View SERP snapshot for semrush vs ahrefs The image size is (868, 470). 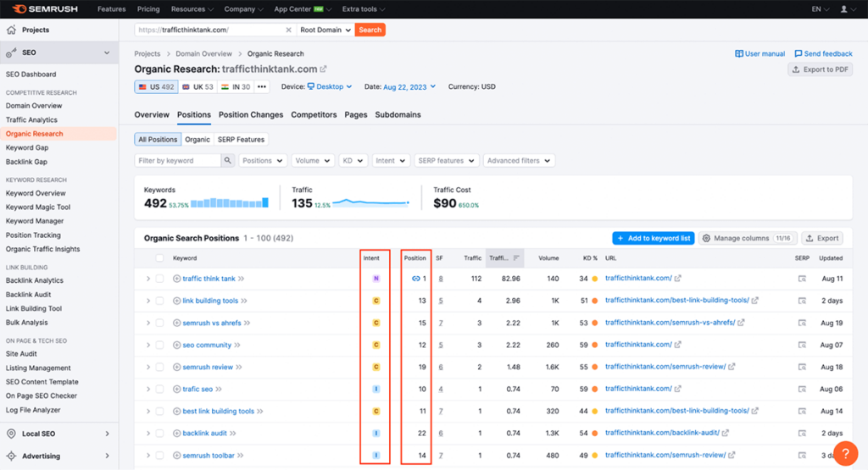click(x=802, y=323)
